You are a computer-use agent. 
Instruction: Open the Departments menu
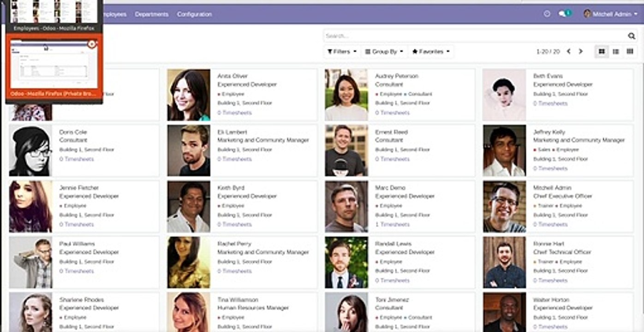click(x=151, y=14)
